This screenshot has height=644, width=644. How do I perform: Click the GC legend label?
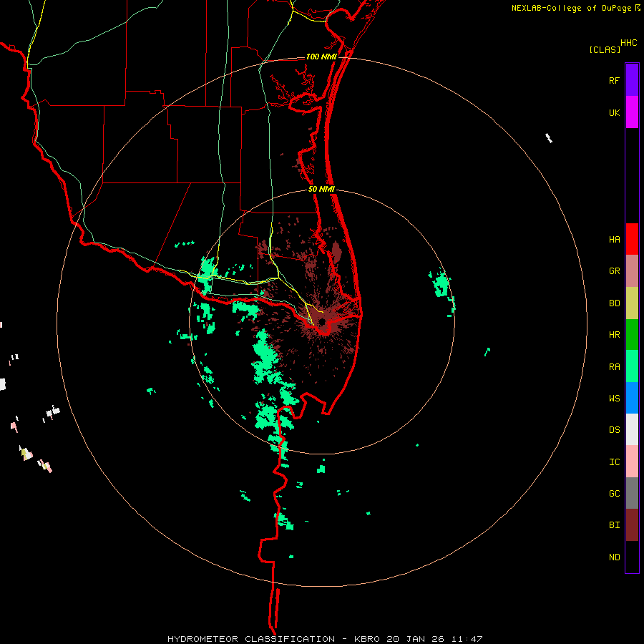point(614,493)
